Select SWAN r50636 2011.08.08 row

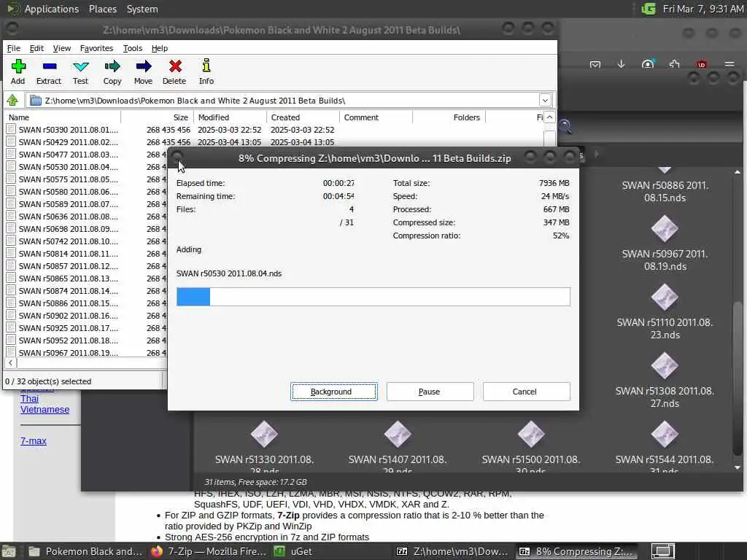click(86, 216)
